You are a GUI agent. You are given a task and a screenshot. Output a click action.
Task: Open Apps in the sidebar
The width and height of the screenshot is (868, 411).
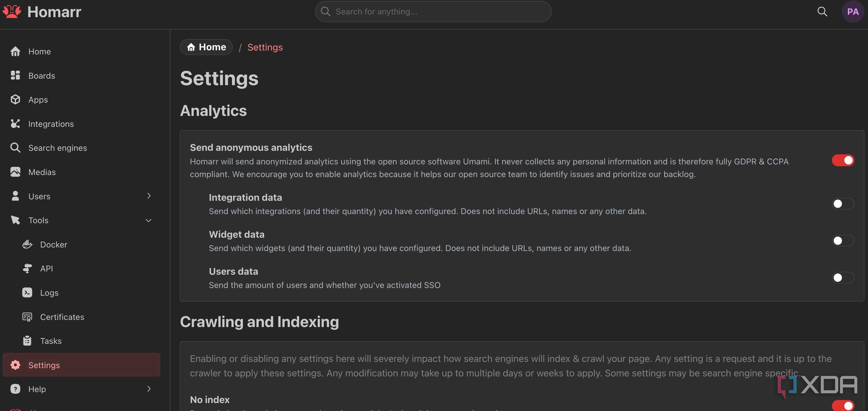(x=81, y=100)
